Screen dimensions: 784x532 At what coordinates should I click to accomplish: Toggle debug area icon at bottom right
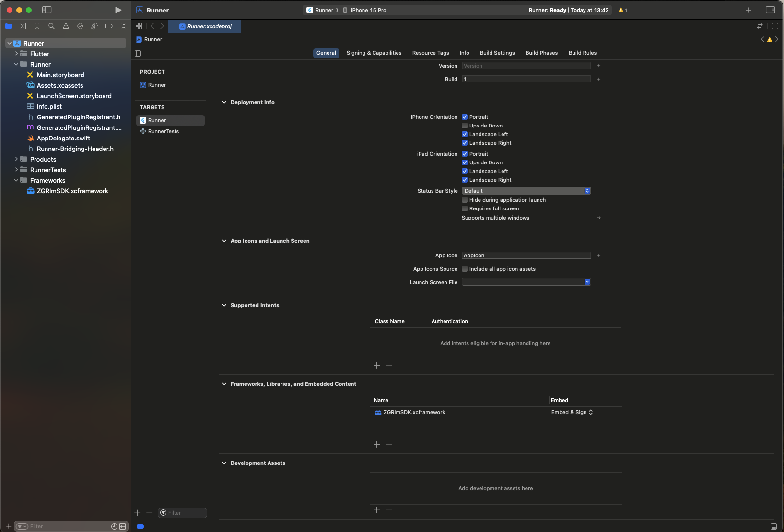[x=773, y=526]
